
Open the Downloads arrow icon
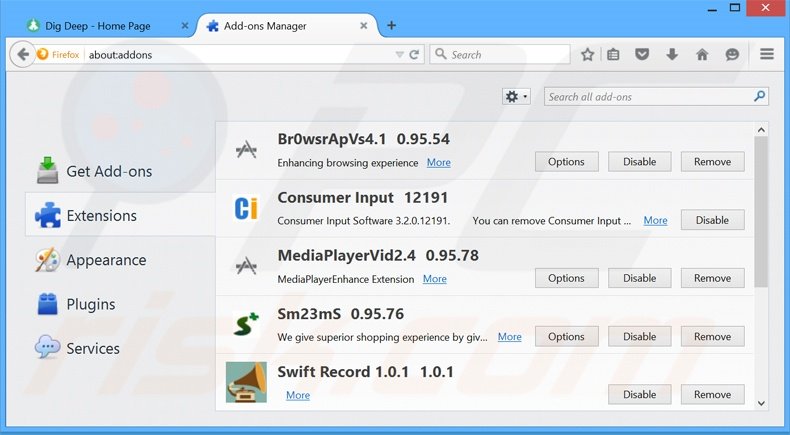672,54
